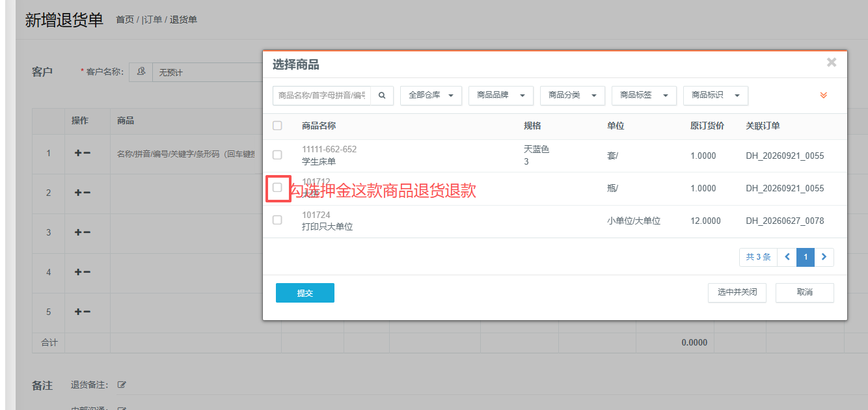Open the edit icon next to 退货备注
The width and height of the screenshot is (868, 410).
[x=121, y=385]
